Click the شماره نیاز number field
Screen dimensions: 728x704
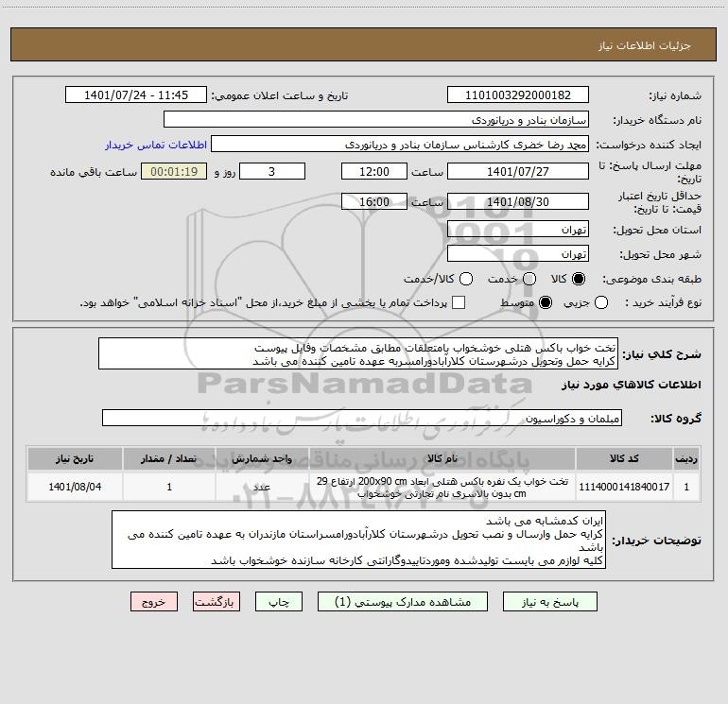518,95
